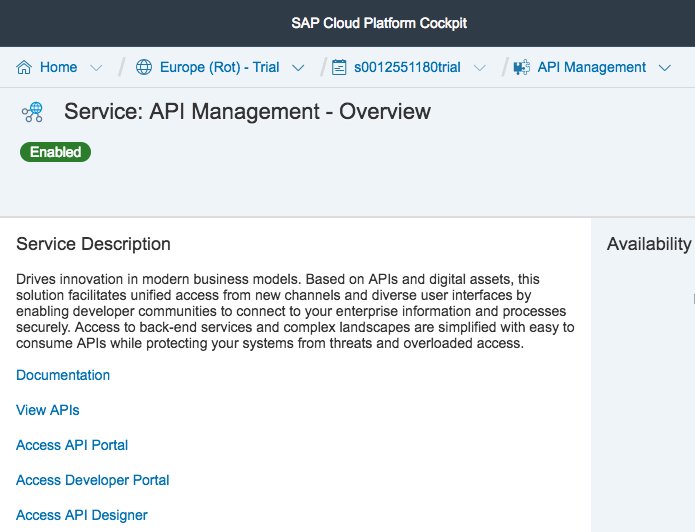Click the API Management service icon by title
Screen dimensions: 695x532
(x=32, y=112)
